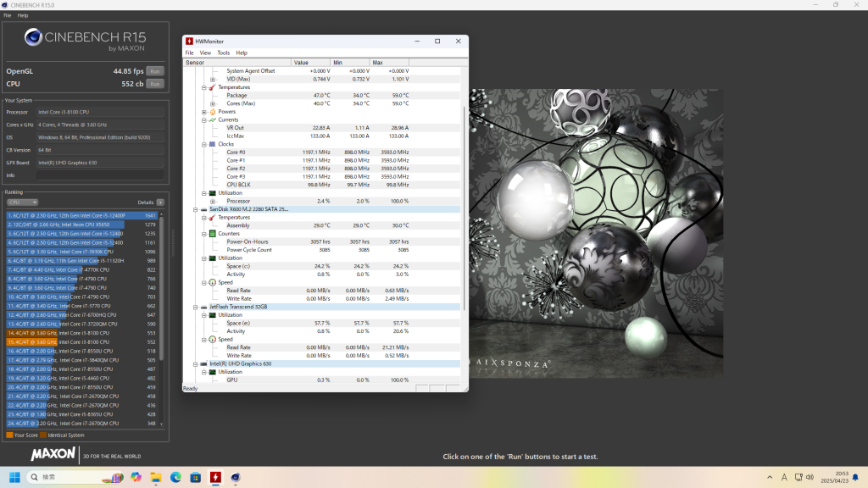Click the Speed icon under SanDisk drive
Screen dimensions: 868x488
click(x=212, y=283)
